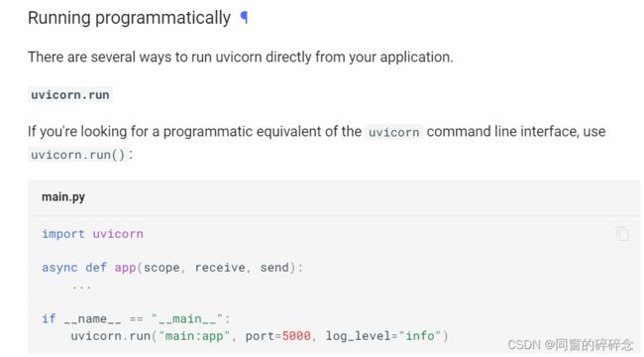Click the Running programmatically heading
The width and height of the screenshot is (644, 357).
pyautogui.click(x=129, y=18)
